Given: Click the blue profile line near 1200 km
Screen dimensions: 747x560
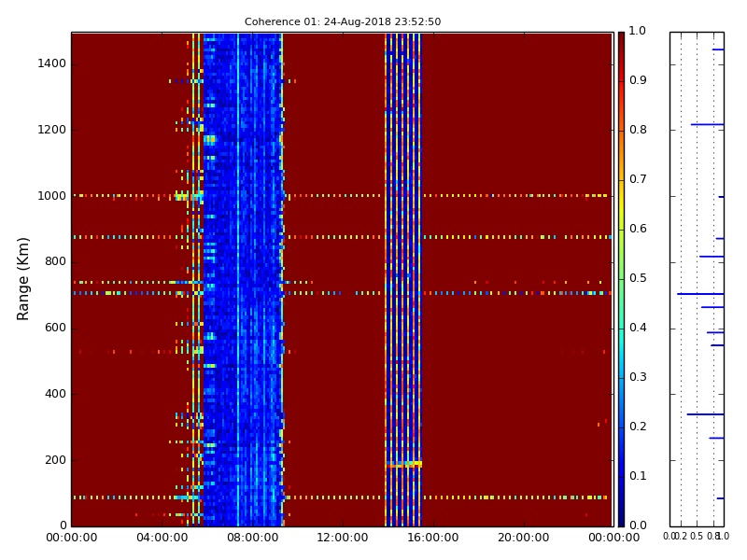Looking at the screenshot, I should pos(708,124).
